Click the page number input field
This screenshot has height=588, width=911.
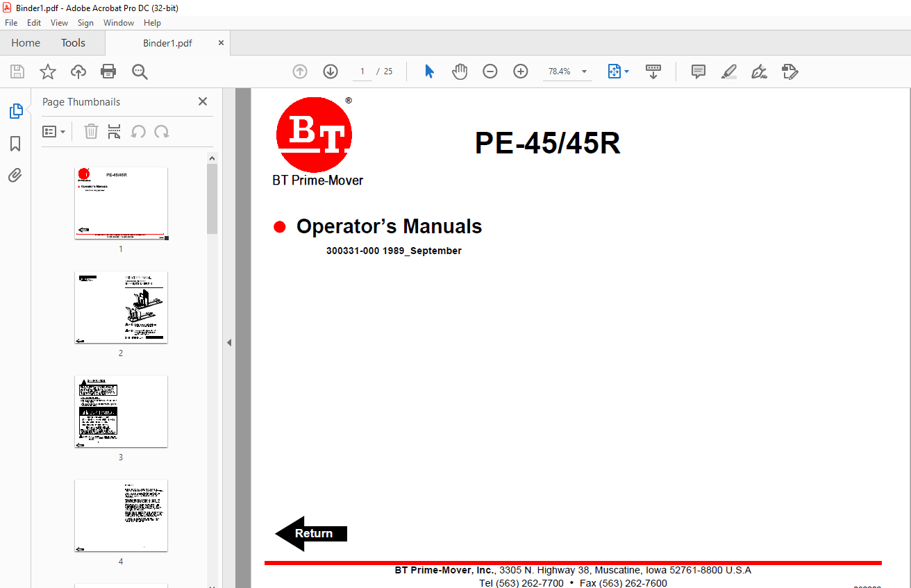362,72
